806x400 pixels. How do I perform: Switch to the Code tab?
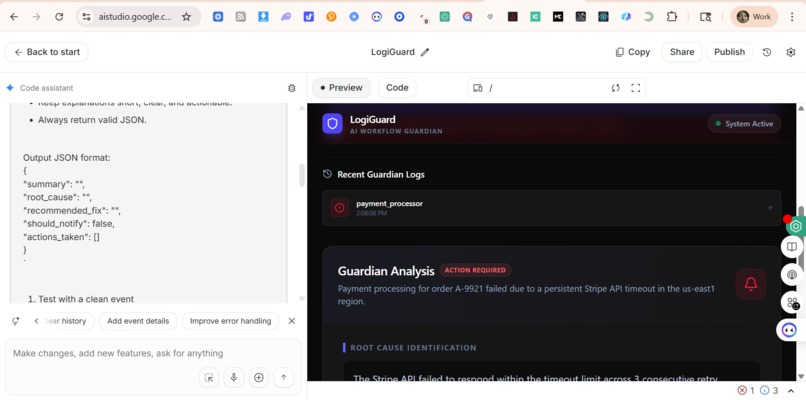[x=397, y=88]
